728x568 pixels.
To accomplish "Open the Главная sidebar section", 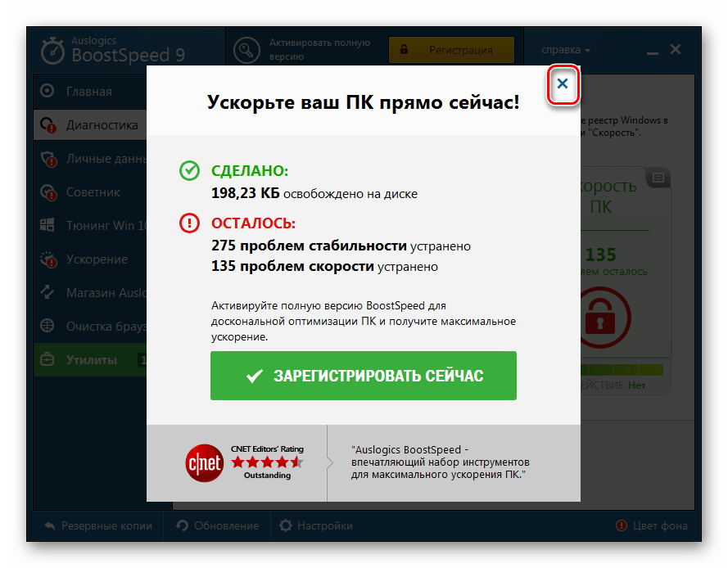I will coord(90,92).
